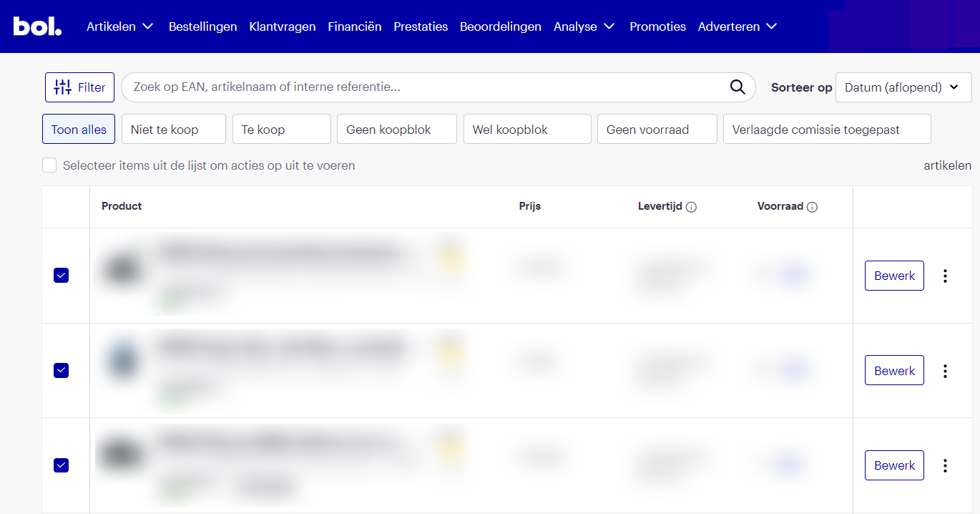Select the Geen voorraad filter
The width and height of the screenshot is (980, 514).
tap(657, 130)
